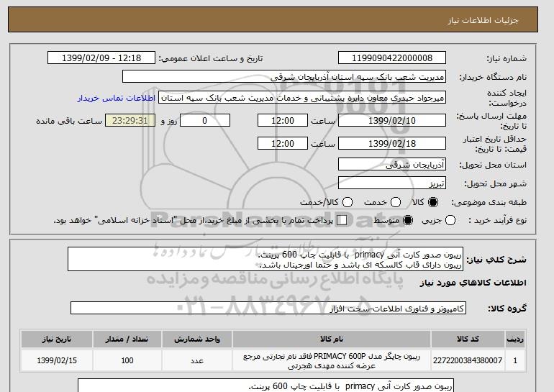Click the unit cell عدد
The image size is (554, 392).
coord(197,360)
